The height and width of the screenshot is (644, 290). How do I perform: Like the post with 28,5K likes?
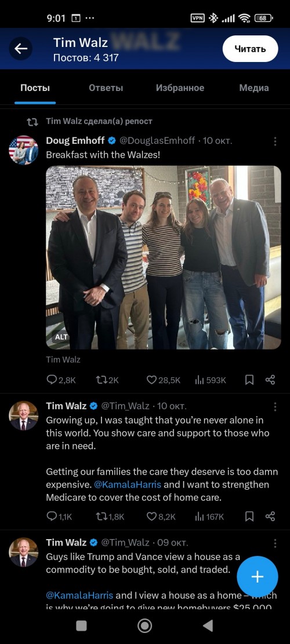click(163, 380)
